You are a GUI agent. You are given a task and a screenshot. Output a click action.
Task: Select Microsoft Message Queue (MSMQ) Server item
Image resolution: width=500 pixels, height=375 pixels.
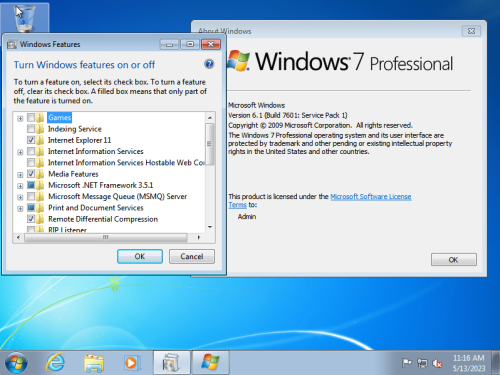[118, 196]
